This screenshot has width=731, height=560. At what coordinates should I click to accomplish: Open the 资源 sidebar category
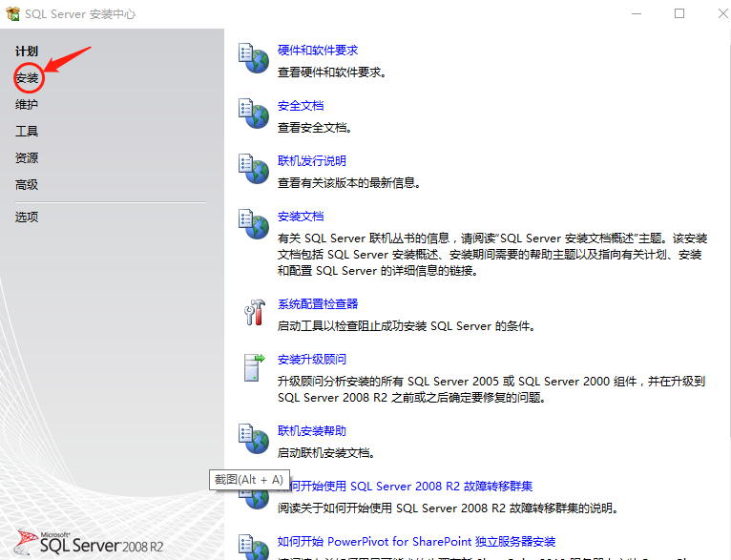(x=27, y=158)
